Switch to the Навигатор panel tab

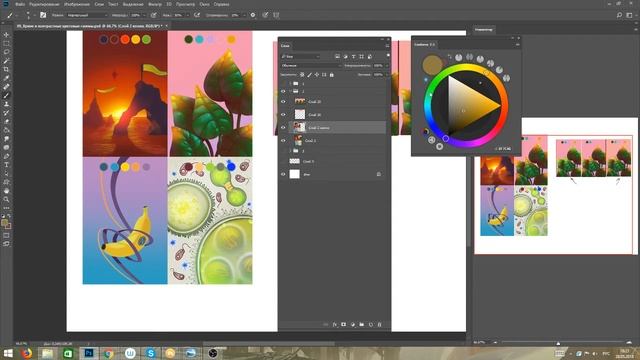point(484,29)
